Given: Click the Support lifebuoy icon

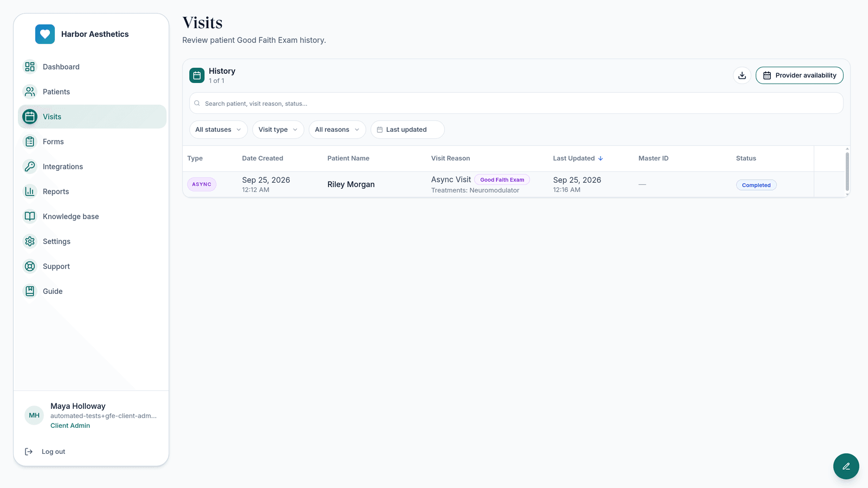Looking at the screenshot, I should point(30,266).
